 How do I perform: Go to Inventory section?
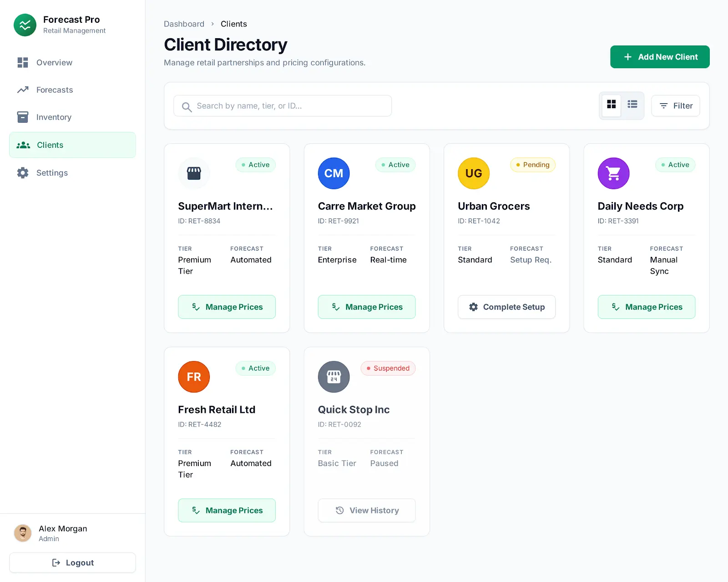pyautogui.click(x=54, y=117)
